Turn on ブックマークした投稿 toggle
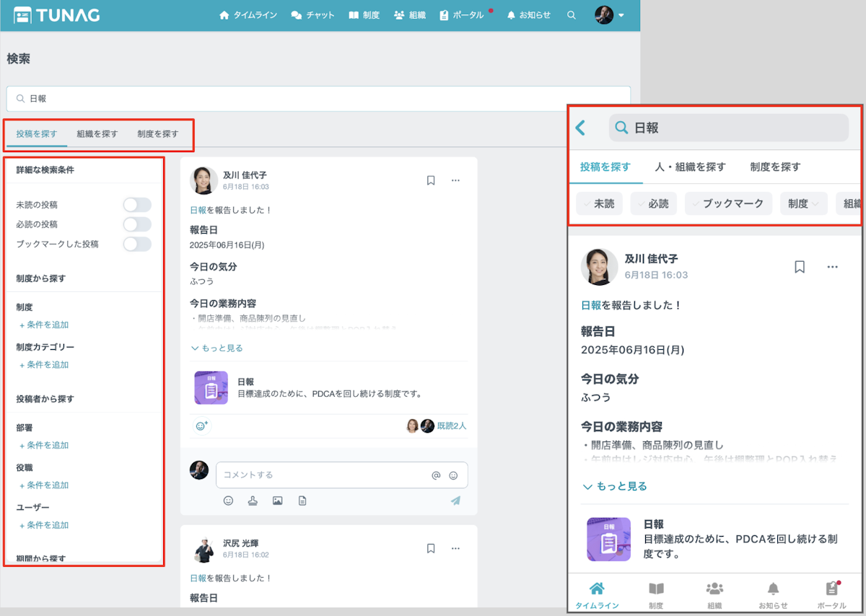 click(137, 244)
